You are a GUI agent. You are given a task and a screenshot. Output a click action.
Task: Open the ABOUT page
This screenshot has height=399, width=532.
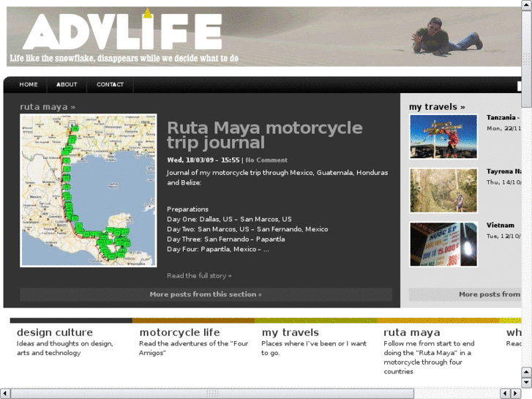67,84
